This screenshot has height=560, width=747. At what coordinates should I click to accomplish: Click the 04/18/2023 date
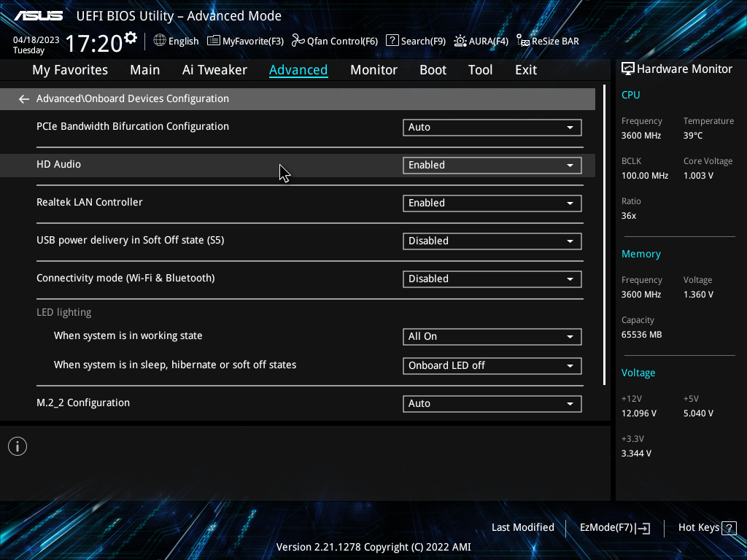36,40
